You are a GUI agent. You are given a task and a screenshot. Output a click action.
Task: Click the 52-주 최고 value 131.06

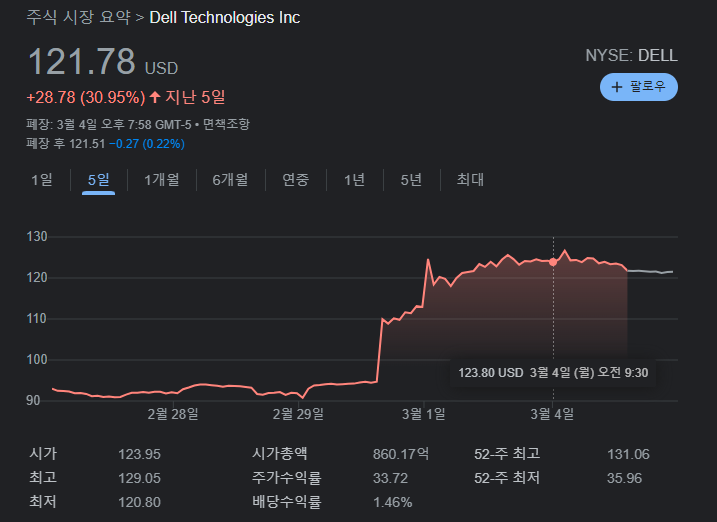tap(628, 454)
